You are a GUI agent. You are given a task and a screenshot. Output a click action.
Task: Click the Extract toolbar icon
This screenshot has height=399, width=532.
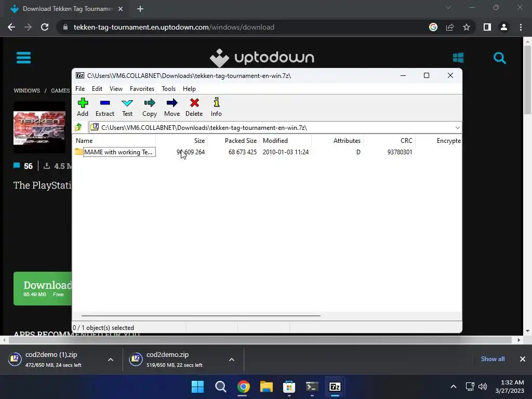(x=105, y=107)
